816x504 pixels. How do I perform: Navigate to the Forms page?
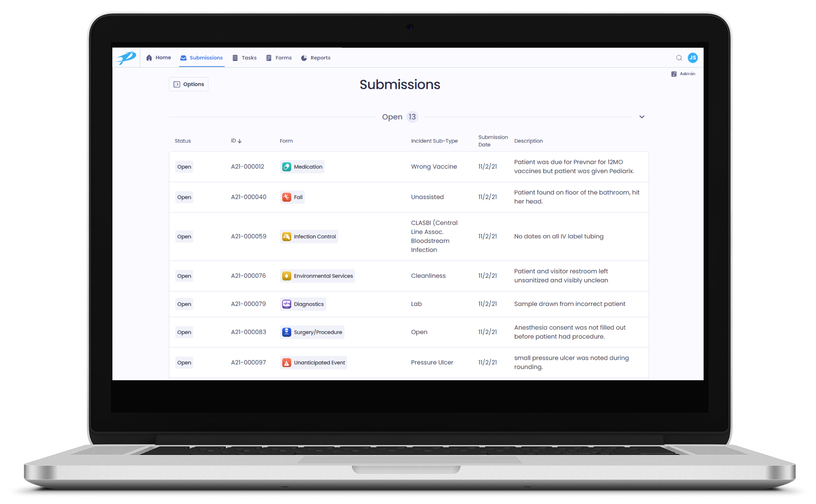279,58
